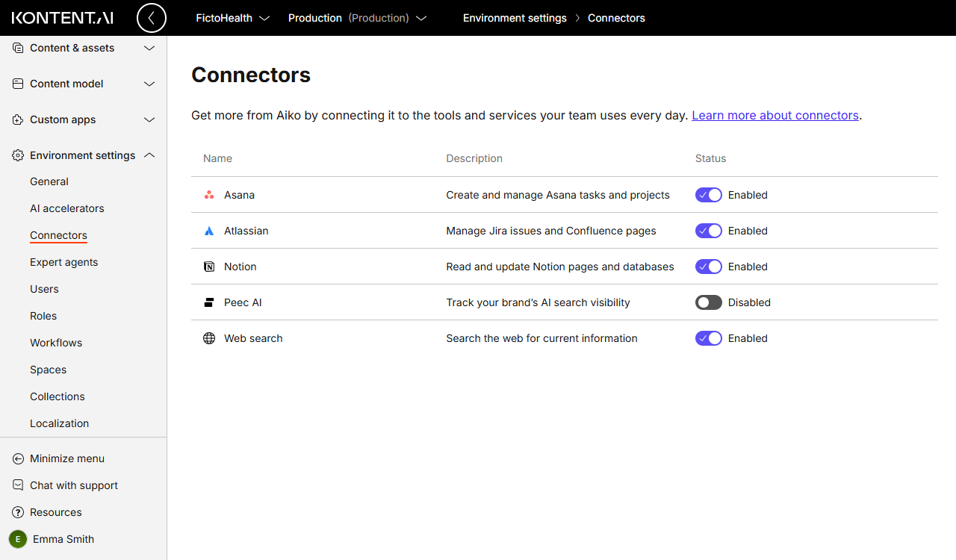Image resolution: width=956 pixels, height=560 pixels.
Task: Enable the Peec AI connector toggle
Action: coord(709,302)
